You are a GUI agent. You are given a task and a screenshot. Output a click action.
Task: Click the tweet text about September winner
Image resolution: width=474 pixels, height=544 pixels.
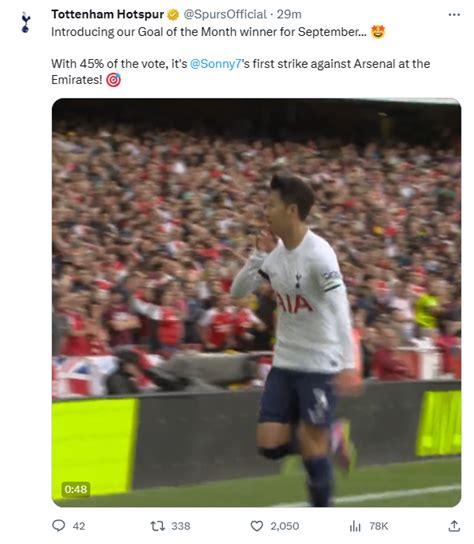pos(209,32)
